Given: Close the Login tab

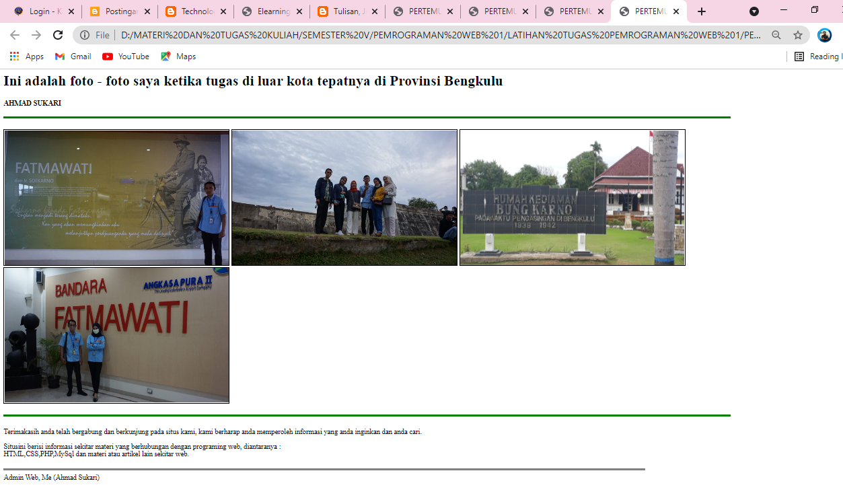Looking at the screenshot, I should pyautogui.click(x=71, y=11).
